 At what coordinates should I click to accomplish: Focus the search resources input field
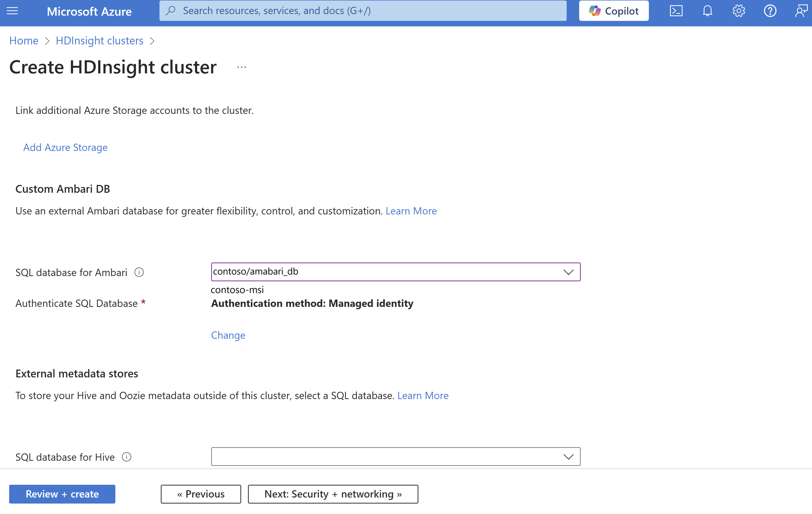[x=363, y=11]
